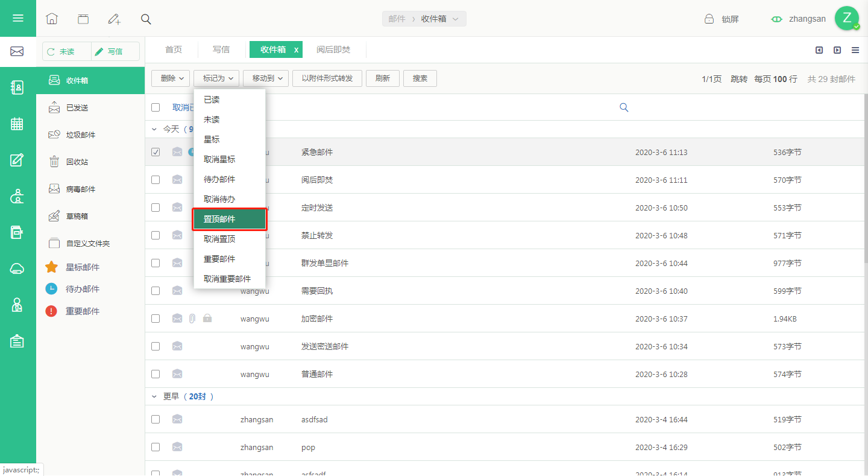This screenshot has width=868, height=476.
Task: Click the hamburger menu icon at top-left
Action: [18, 18]
